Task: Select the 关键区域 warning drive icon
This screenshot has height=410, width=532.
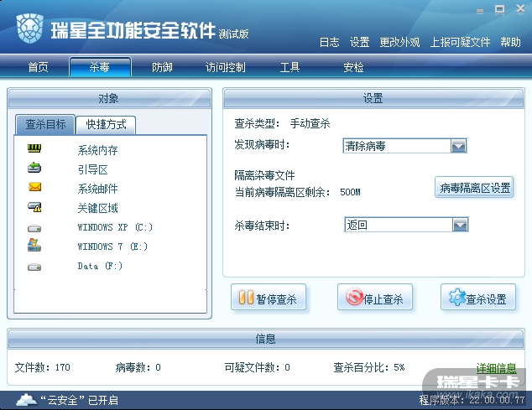Action: (x=34, y=207)
